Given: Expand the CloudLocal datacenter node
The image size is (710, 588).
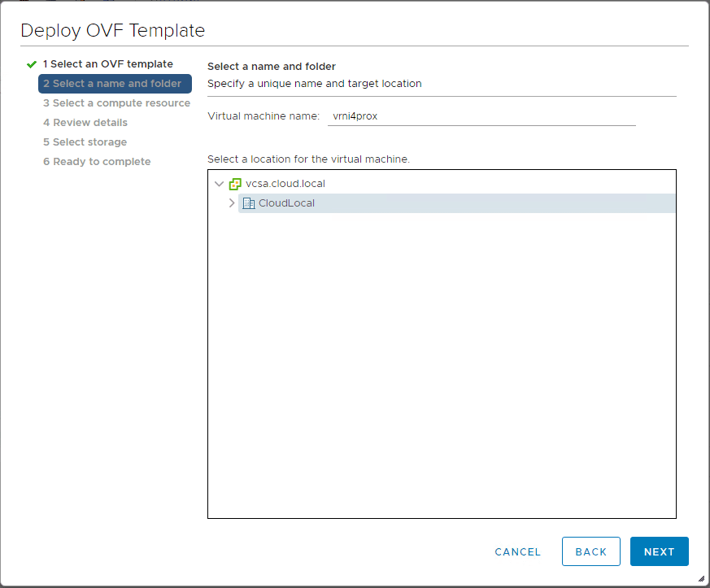Looking at the screenshot, I should click(231, 203).
